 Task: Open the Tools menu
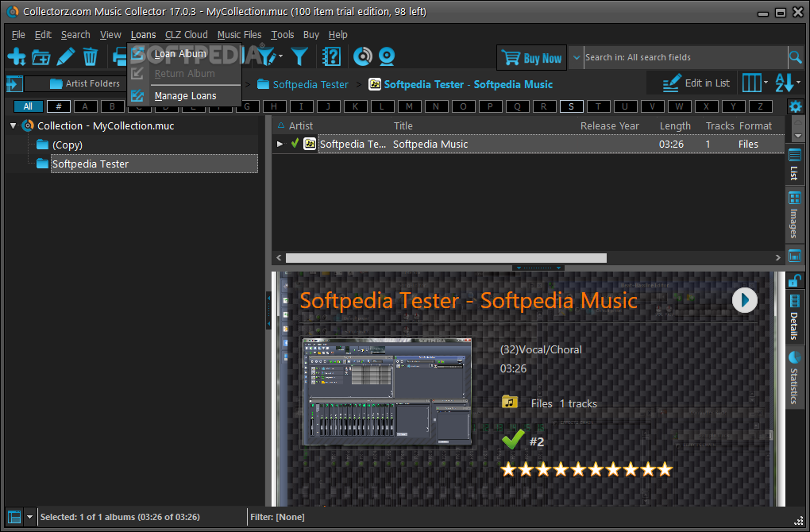coord(282,35)
